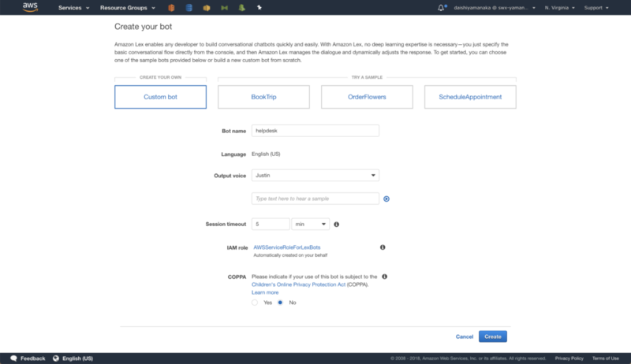Play the output voice sample

386,199
